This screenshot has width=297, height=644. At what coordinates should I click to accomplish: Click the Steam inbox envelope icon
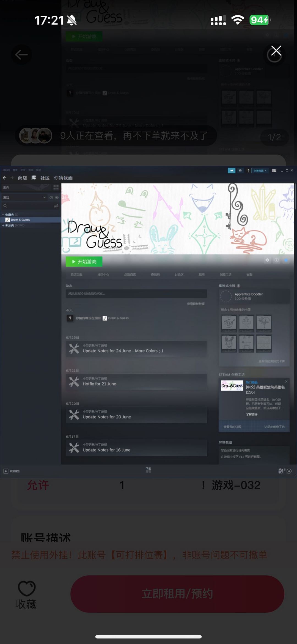240,171
